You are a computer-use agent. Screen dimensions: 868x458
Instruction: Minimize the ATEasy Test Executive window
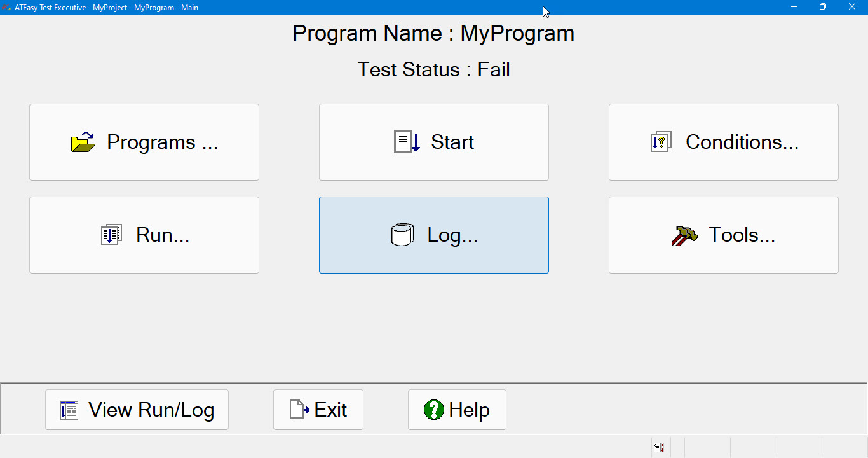tap(794, 7)
